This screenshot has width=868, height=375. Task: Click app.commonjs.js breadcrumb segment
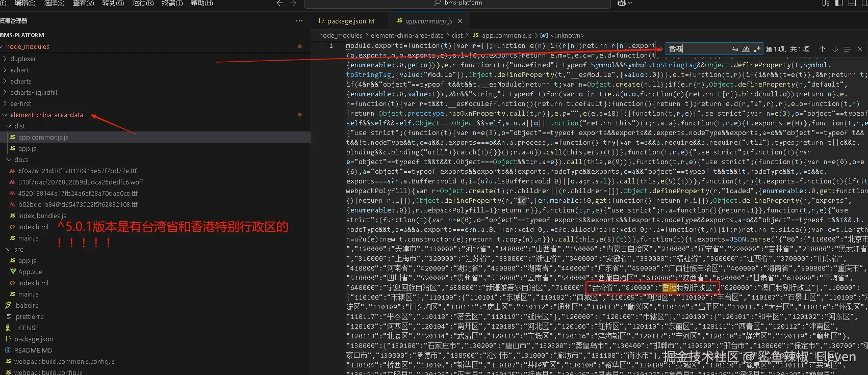tap(502, 35)
